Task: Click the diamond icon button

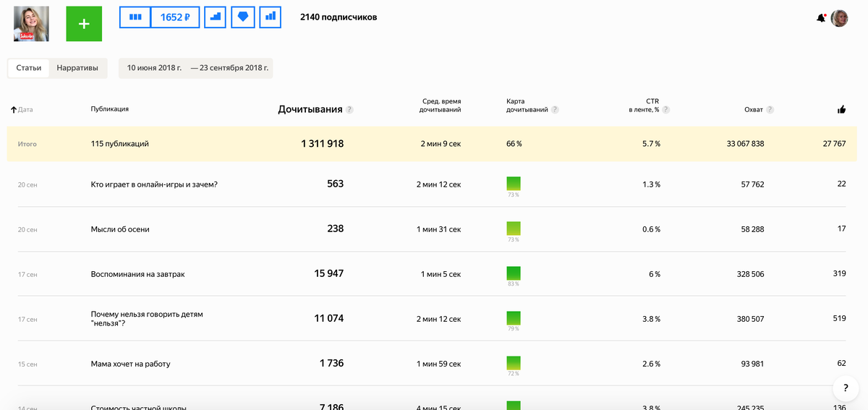Action: [x=243, y=17]
